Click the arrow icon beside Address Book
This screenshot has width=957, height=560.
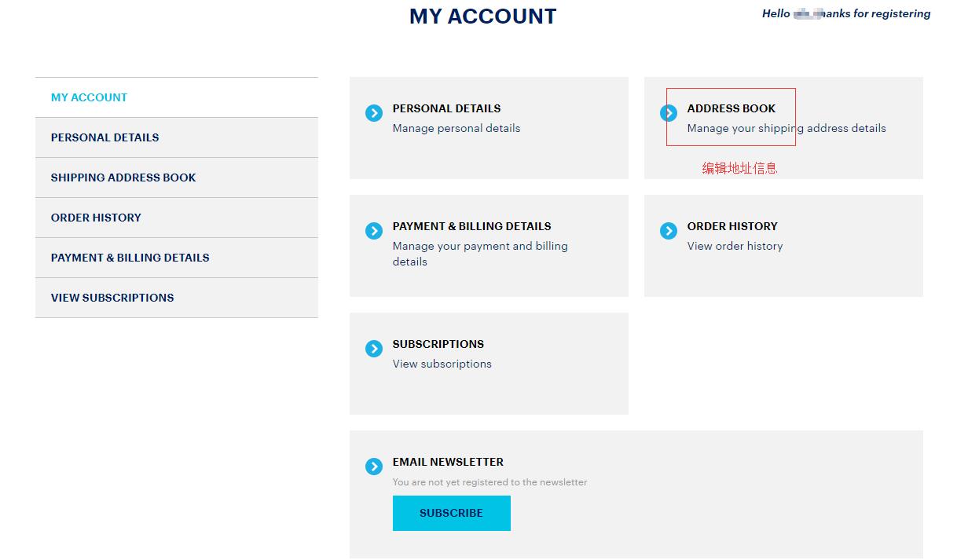669,113
